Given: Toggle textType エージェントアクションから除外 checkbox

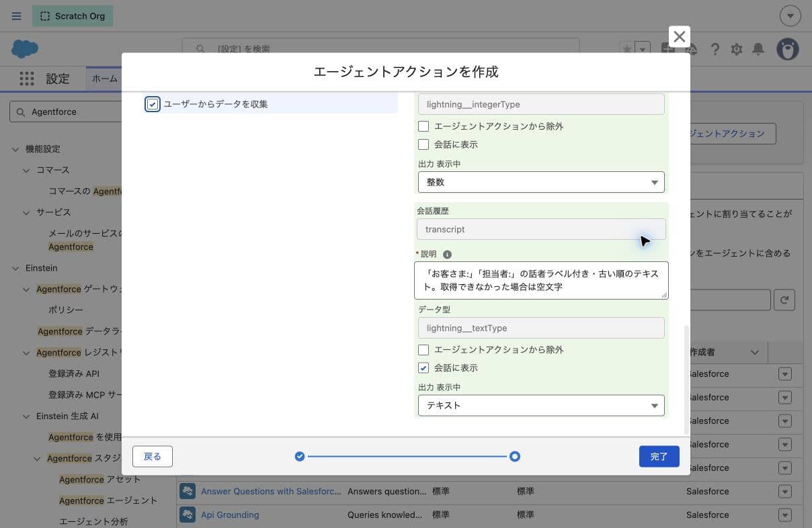Looking at the screenshot, I should (x=423, y=350).
